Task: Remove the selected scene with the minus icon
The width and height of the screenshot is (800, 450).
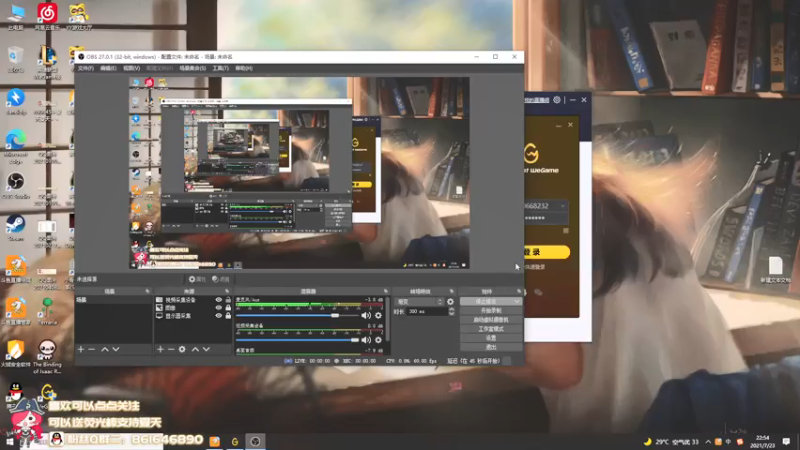Action: tap(92, 349)
